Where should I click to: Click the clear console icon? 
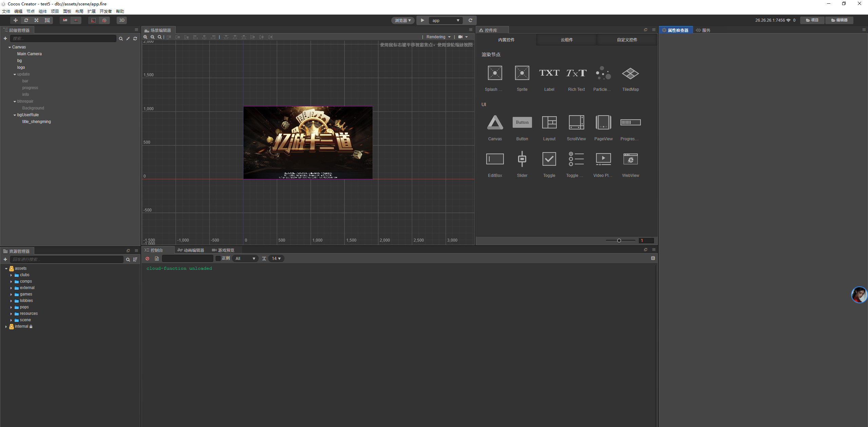pos(147,259)
